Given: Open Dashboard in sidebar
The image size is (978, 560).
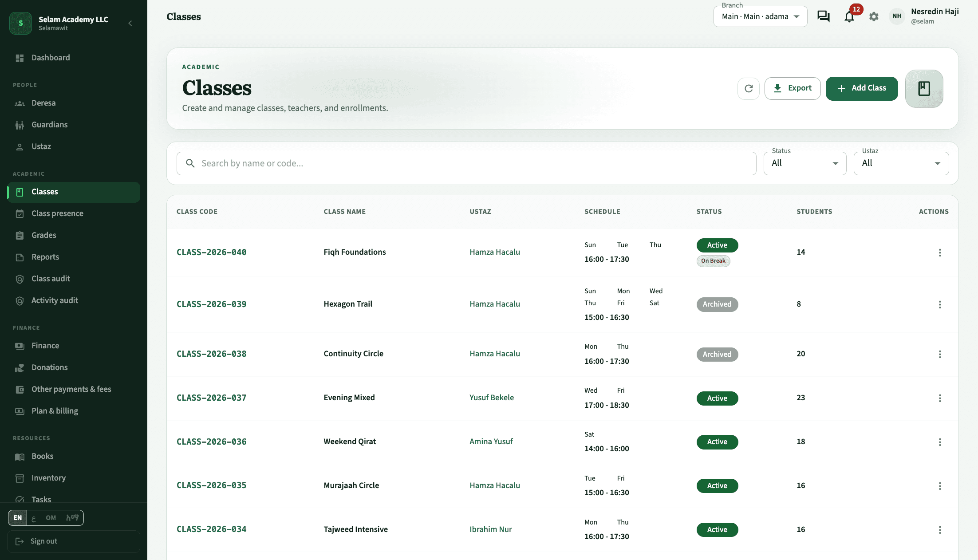Looking at the screenshot, I should pyautogui.click(x=74, y=58).
